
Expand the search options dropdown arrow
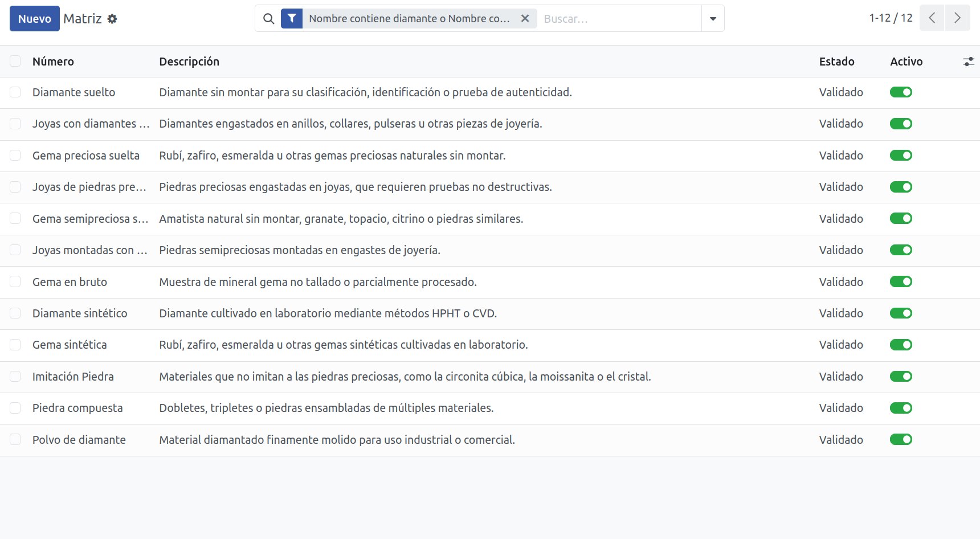(713, 19)
